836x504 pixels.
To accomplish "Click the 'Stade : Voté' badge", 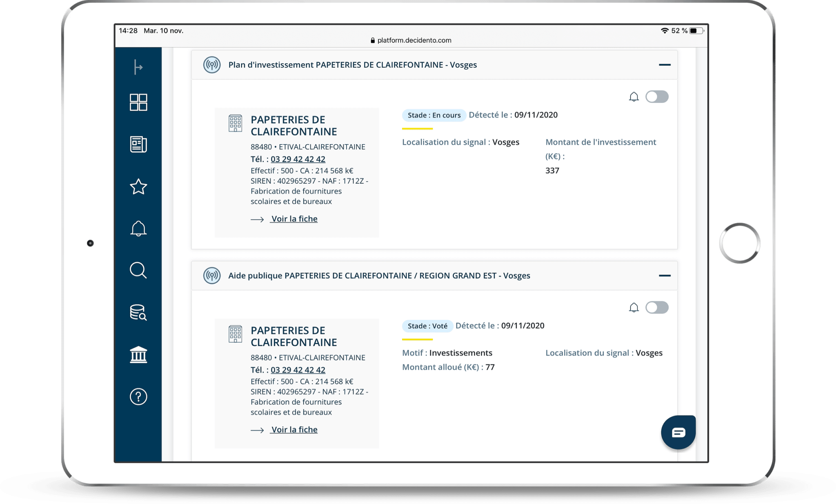I will click(x=427, y=326).
